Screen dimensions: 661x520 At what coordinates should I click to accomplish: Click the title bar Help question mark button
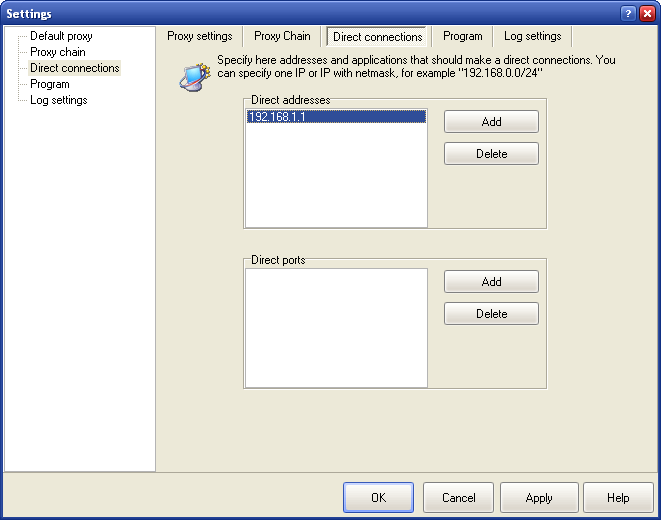coord(628,13)
